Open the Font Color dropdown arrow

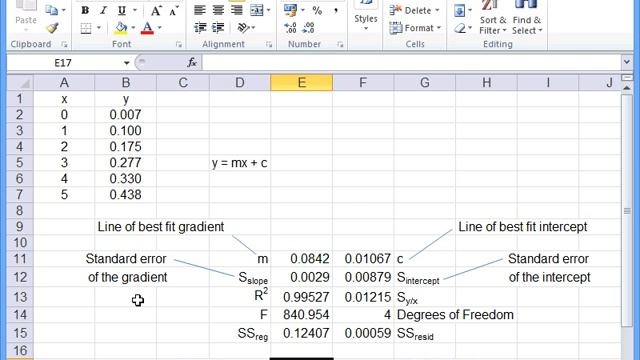[x=160, y=28]
